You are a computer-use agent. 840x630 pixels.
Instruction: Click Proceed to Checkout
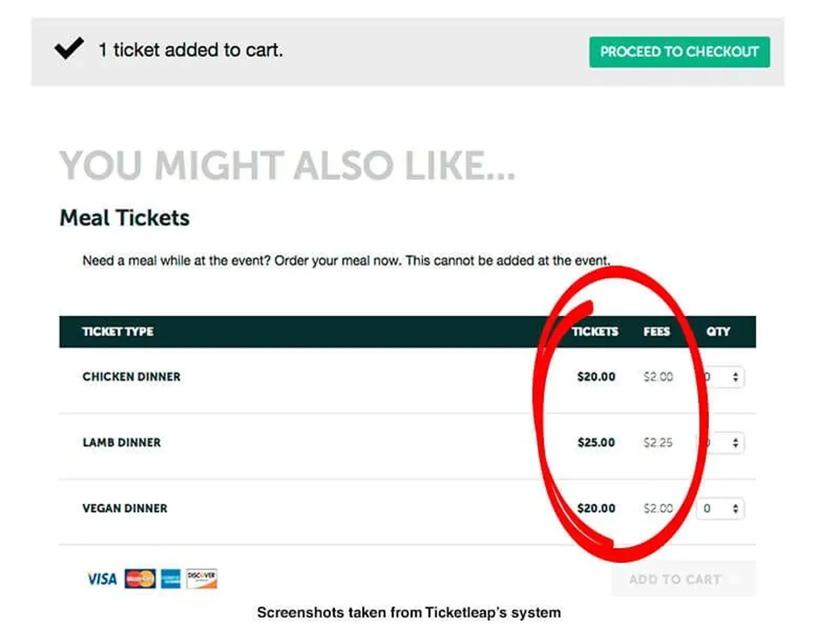coord(680,51)
